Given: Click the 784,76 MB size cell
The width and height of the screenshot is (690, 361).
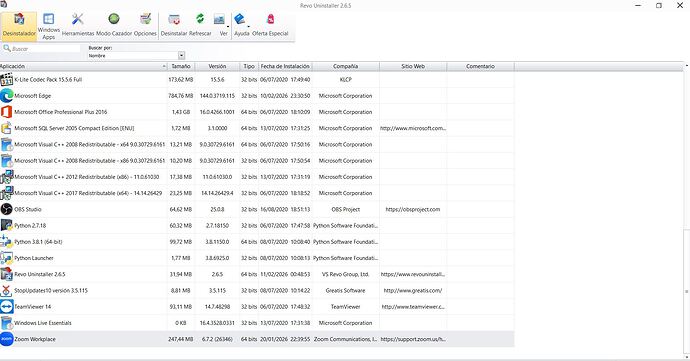Looking at the screenshot, I should click(x=181, y=96).
